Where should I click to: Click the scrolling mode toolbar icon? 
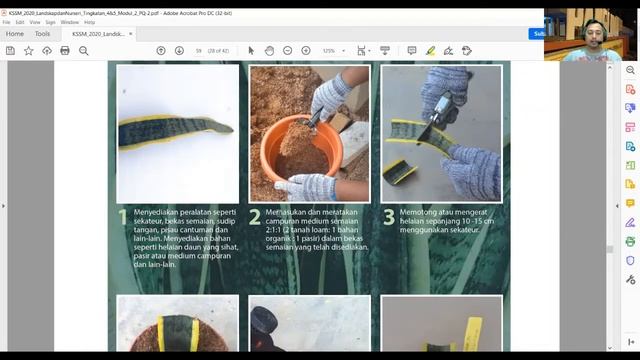tap(385, 51)
